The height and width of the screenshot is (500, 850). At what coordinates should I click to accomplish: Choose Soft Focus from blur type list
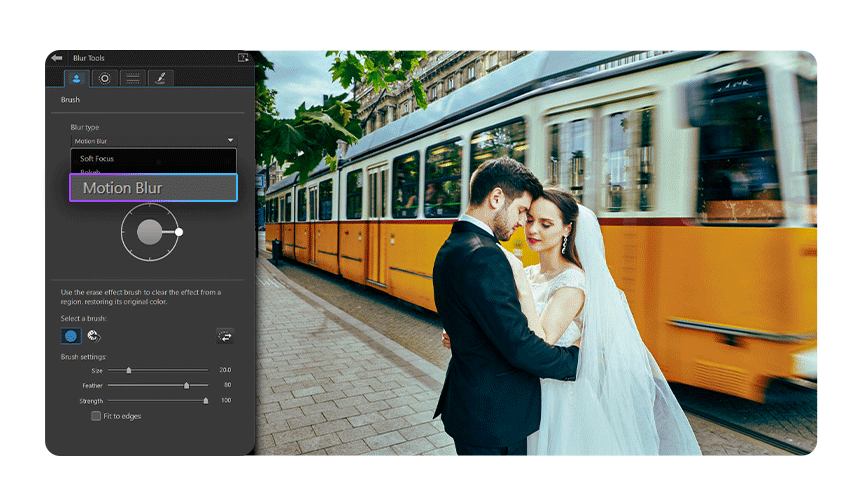point(96,159)
